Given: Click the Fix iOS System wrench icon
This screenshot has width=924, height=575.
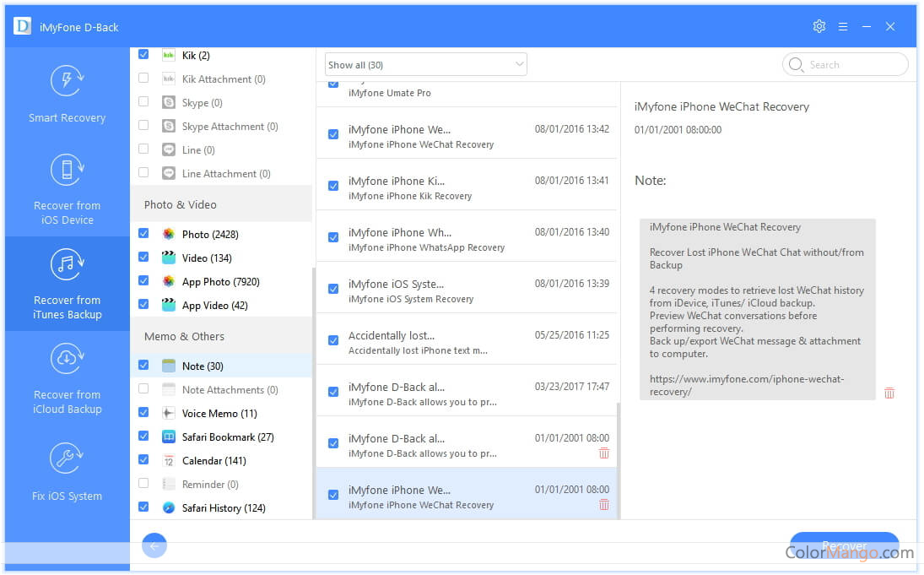Looking at the screenshot, I should tap(67, 459).
